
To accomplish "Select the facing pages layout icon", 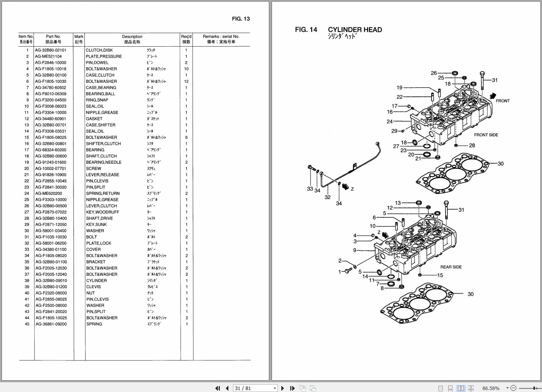I will 461,388.
